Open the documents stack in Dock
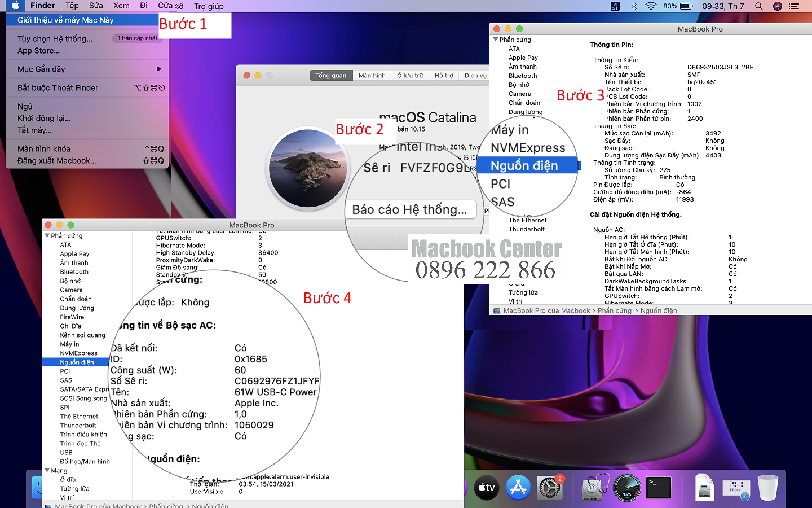The width and height of the screenshot is (812, 508). (x=704, y=487)
